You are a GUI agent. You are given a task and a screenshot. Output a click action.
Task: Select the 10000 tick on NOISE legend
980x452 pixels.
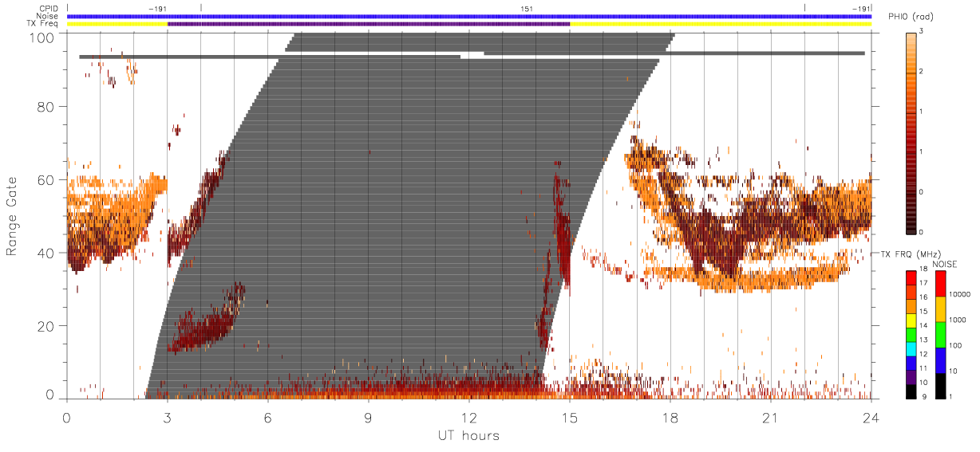point(959,294)
